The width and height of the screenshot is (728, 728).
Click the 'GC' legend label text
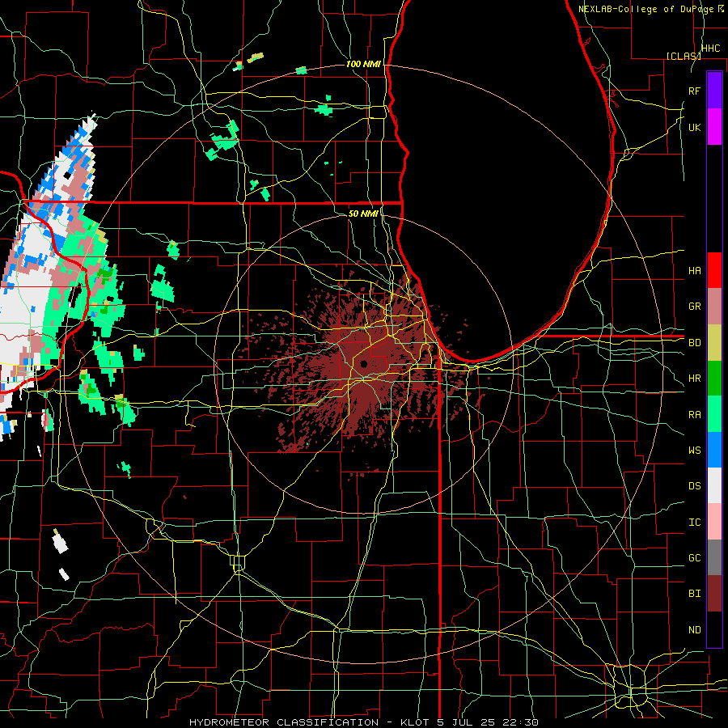695,558
